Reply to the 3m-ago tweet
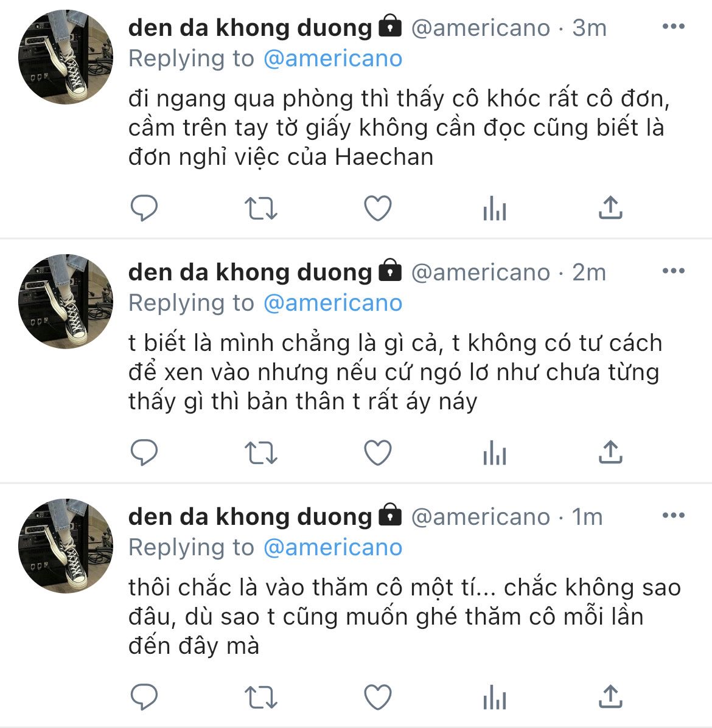 (144, 209)
